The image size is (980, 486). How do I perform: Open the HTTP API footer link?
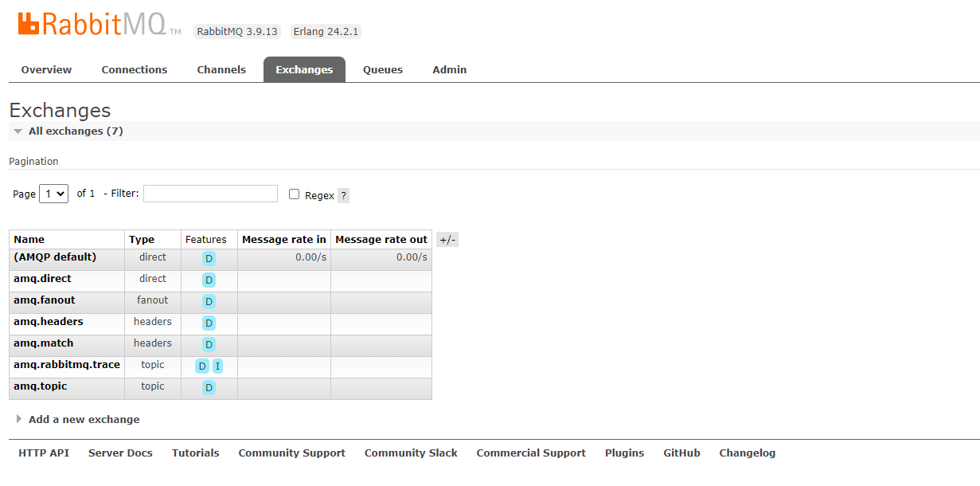tap(44, 453)
